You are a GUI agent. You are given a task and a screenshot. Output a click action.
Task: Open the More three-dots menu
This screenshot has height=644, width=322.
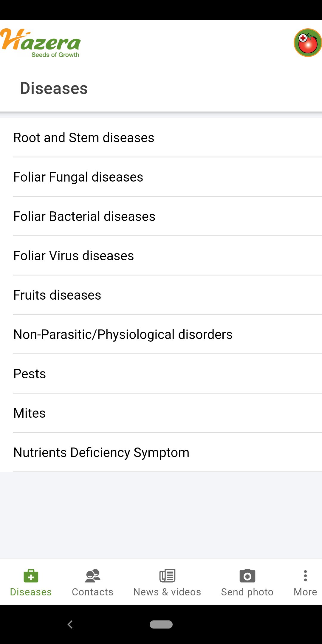click(305, 576)
